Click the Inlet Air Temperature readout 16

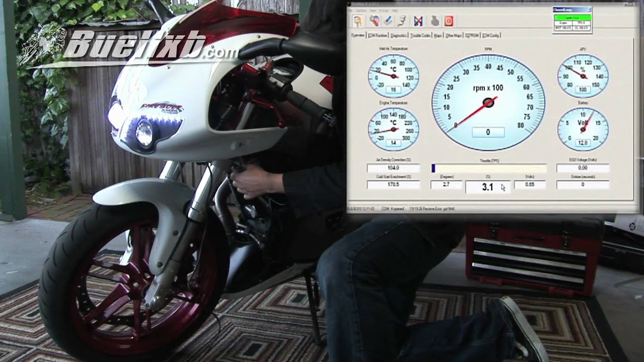393,89
